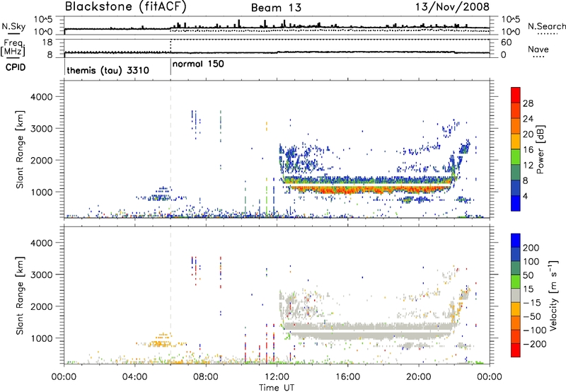The width and height of the screenshot is (566, 392).
Task: Click the Velocity panel "Slant Range [km]" label
Action: pos(20,295)
